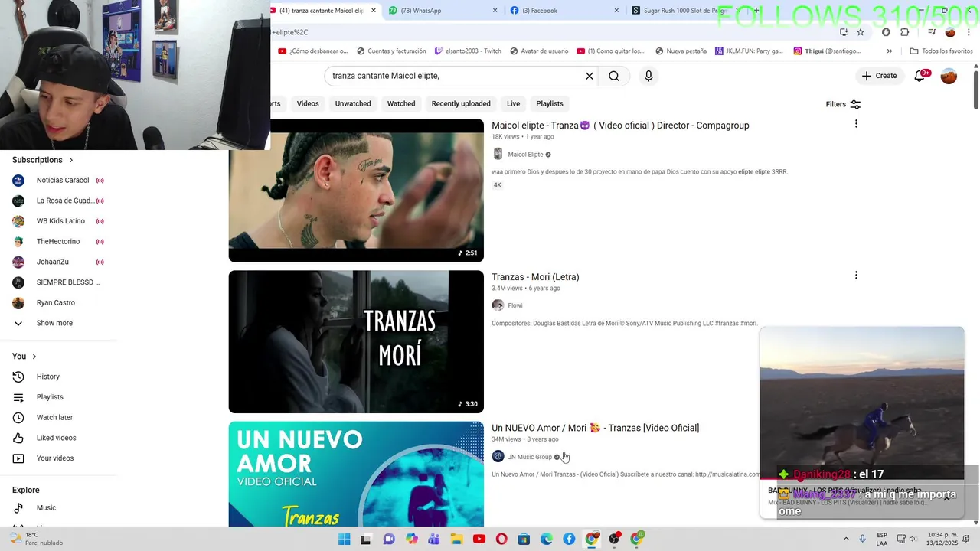Play TRANZAS MORÍ lyric video thumbnail
Screen dimensions: 980x551
356,341
